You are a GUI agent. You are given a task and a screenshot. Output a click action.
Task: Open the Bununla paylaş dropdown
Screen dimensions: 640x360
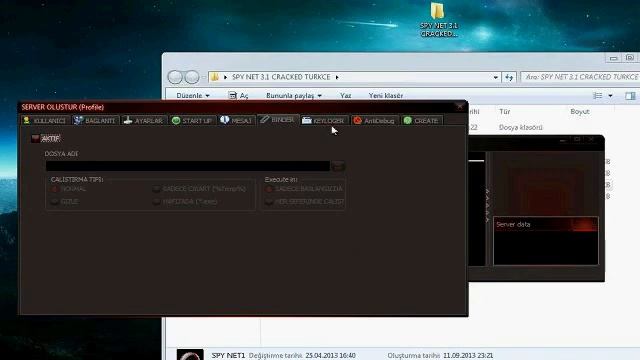tap(294, 96)
